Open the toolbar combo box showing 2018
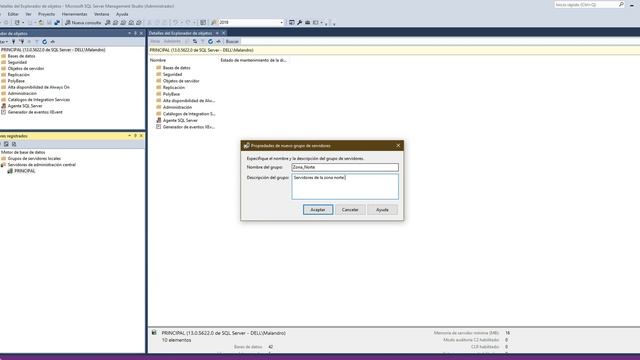 [x=251, y=22]
